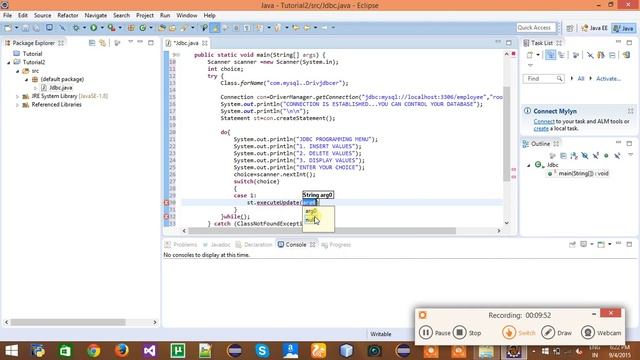
Task: Click Collapse All in Task List
Action: [612, 55]
